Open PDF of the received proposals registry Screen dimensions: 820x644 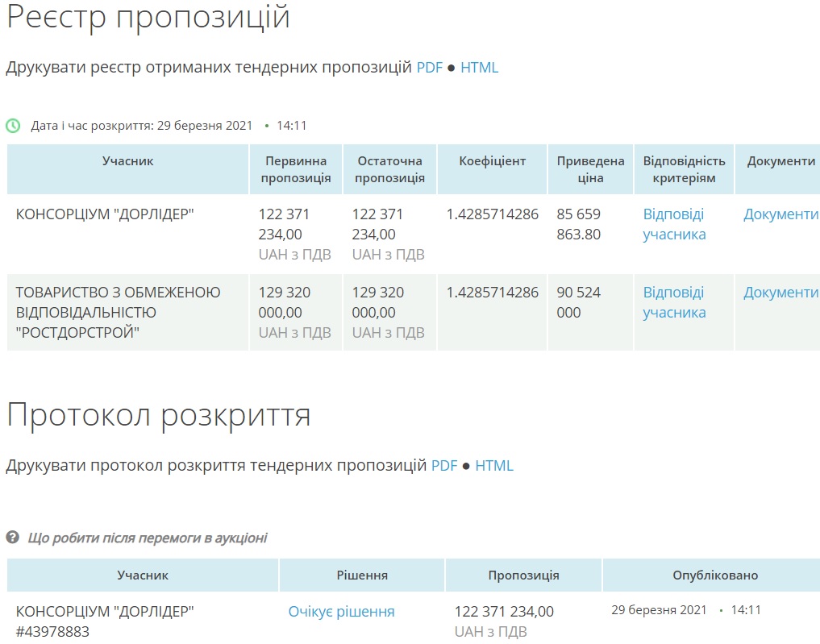pyautogui.click(x=430, y=68)
